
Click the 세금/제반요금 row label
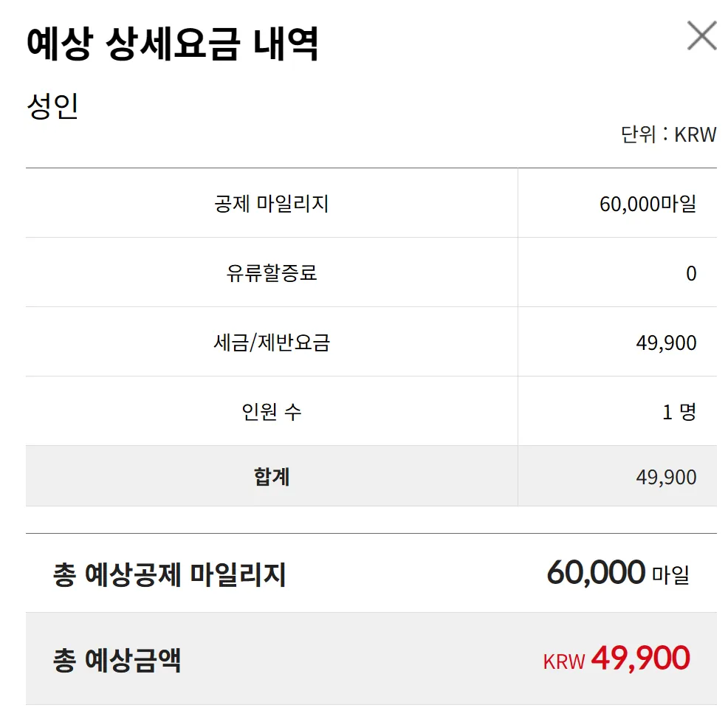271,343
